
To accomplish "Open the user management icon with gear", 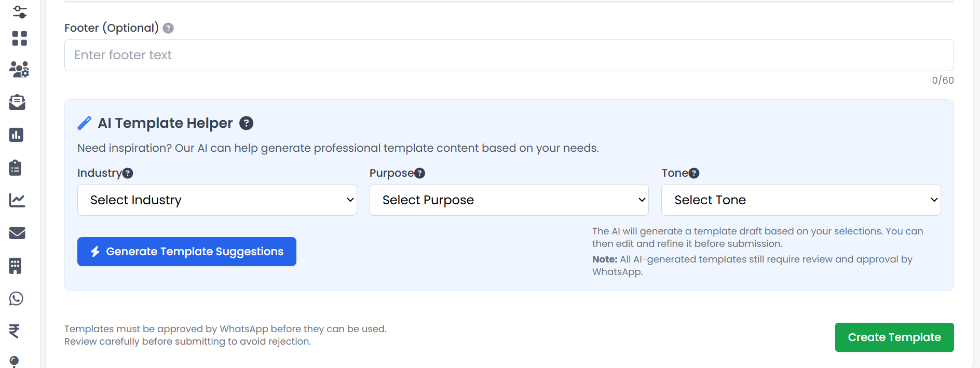I will pyautogui.click(x=19, y=69).
